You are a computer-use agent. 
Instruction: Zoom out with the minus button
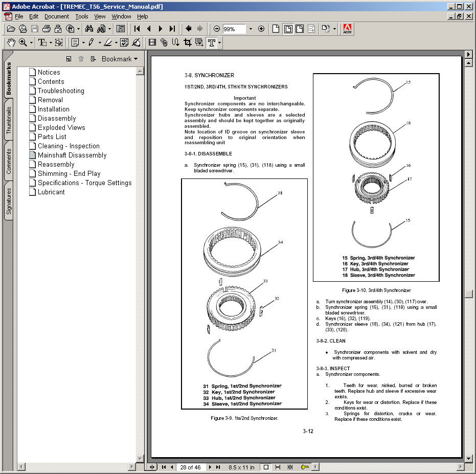tap(216, 29)
